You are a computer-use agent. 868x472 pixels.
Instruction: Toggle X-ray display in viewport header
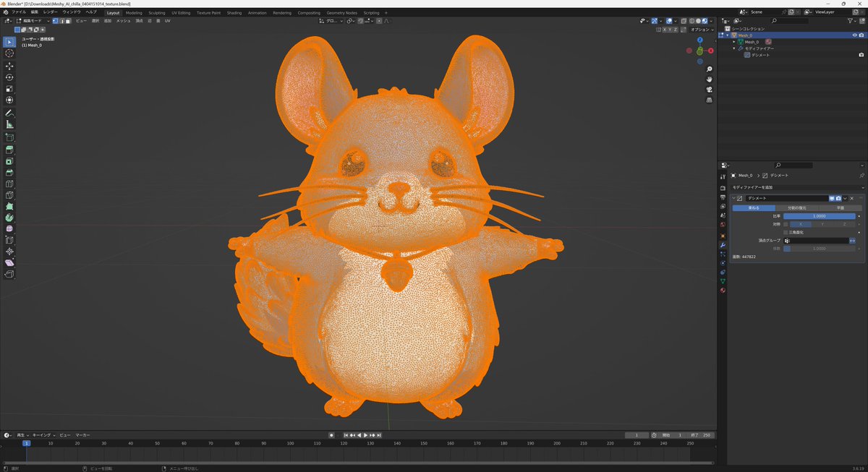[x=683, y=21]
